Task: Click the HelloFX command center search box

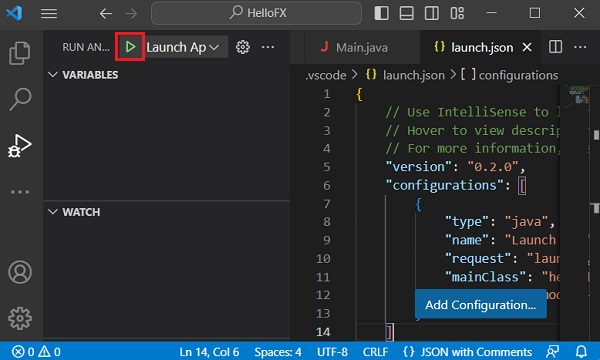Action: pyautogui.click(x=256, y=13)
